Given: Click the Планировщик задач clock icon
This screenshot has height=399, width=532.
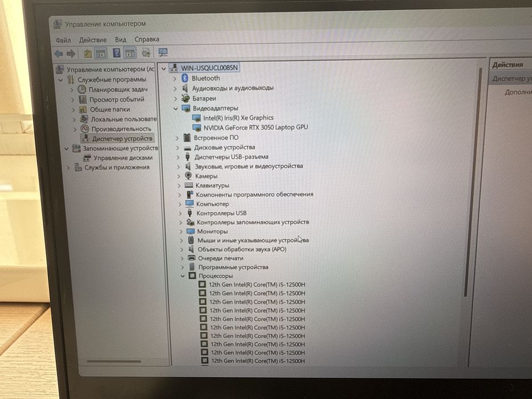Looking at the screenshot, I should point(82,89).
